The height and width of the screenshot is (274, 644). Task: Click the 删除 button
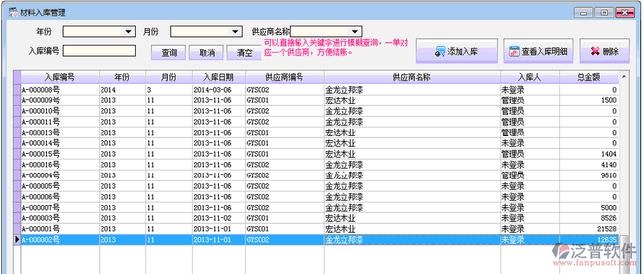[x=605, y=51]
